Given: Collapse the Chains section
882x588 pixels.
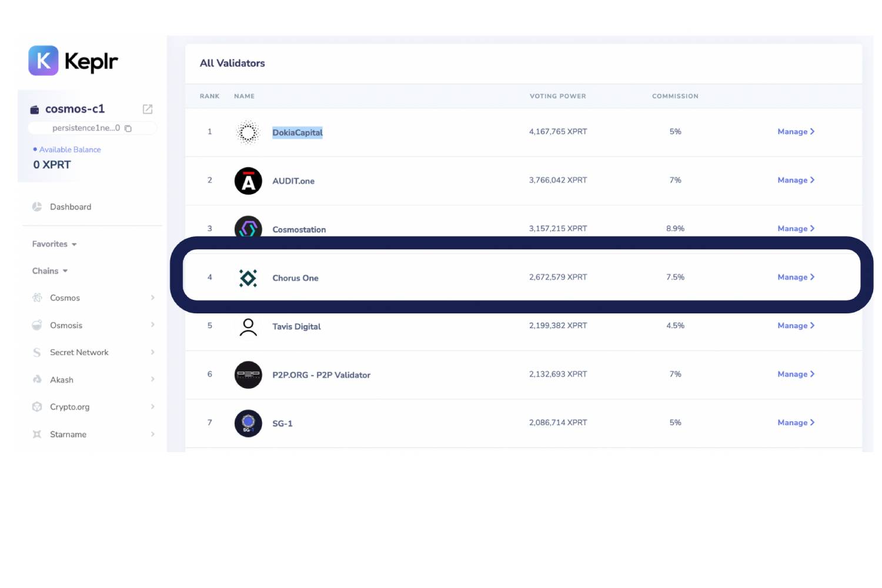Looking at the screenshot, I should tap(50, 271).
